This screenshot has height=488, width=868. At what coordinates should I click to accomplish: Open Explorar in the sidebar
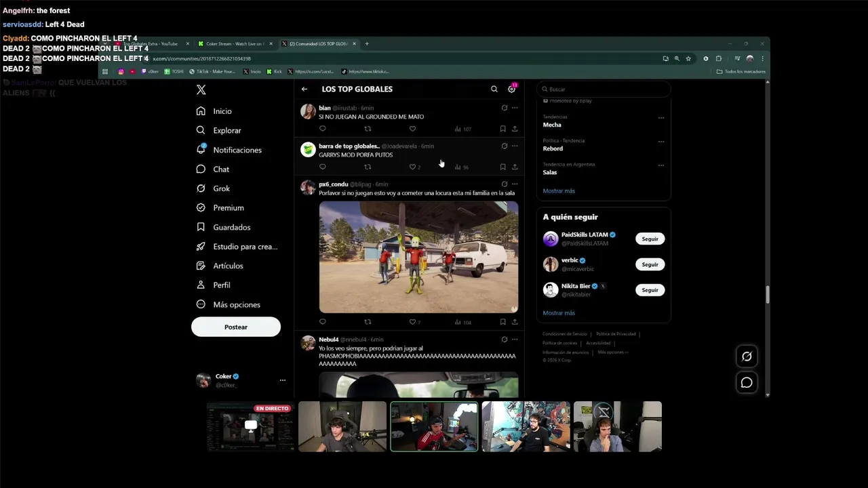tap(219, 130)
